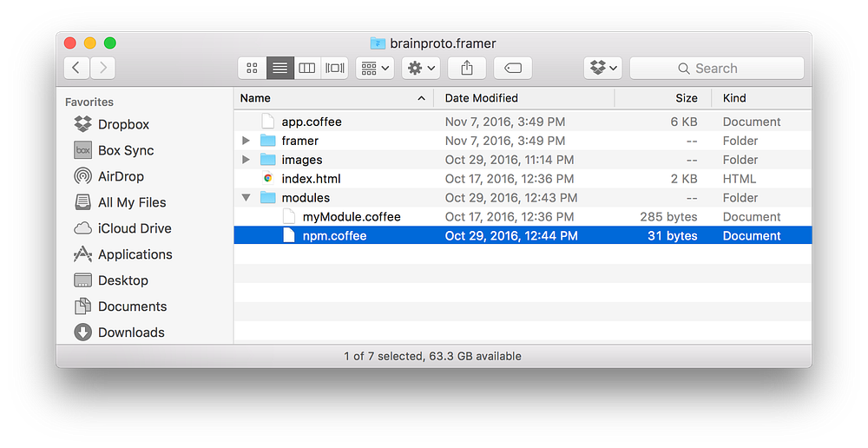Click into the Search field
This screenshot has width=868, height=448.
point(717,68)
